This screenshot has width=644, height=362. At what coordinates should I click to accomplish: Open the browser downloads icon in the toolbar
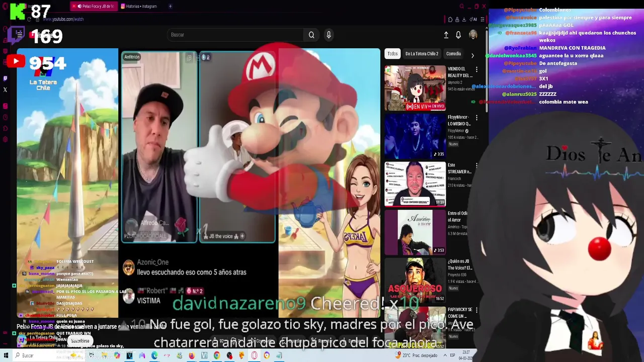click(464, 19)
